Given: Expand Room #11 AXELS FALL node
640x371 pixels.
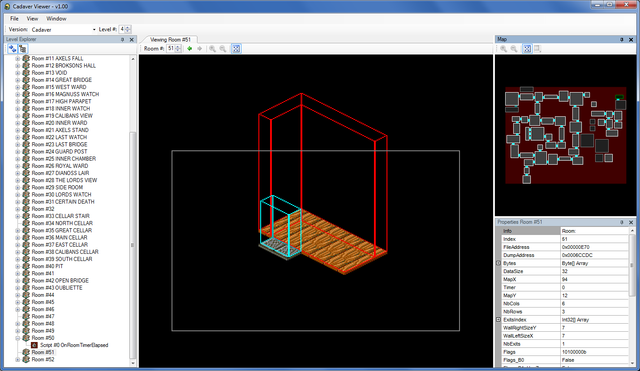Looking at the screenshot, I should tap(18, 59).
